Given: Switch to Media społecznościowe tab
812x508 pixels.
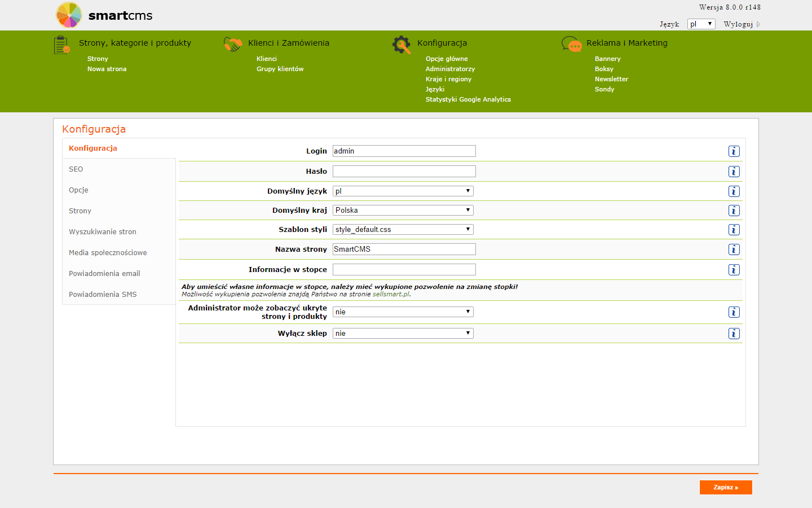Looking at the screenshot, I should point(119,253).
